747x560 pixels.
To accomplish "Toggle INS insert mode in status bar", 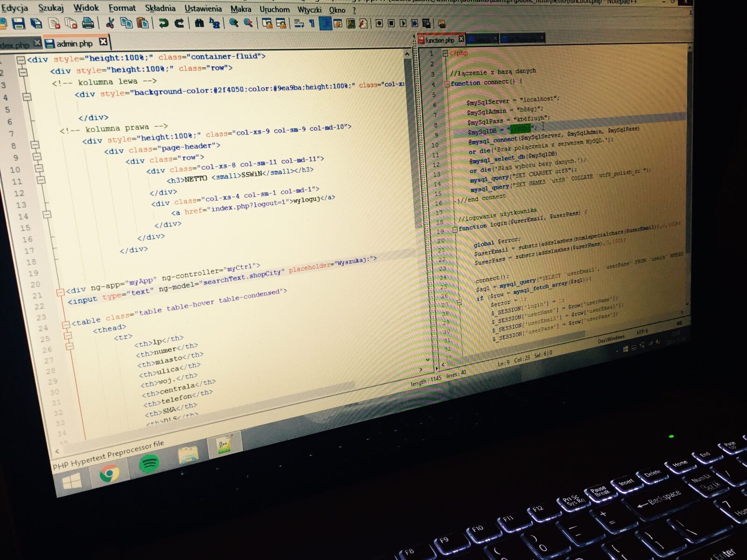I will [x=679, y=323].
